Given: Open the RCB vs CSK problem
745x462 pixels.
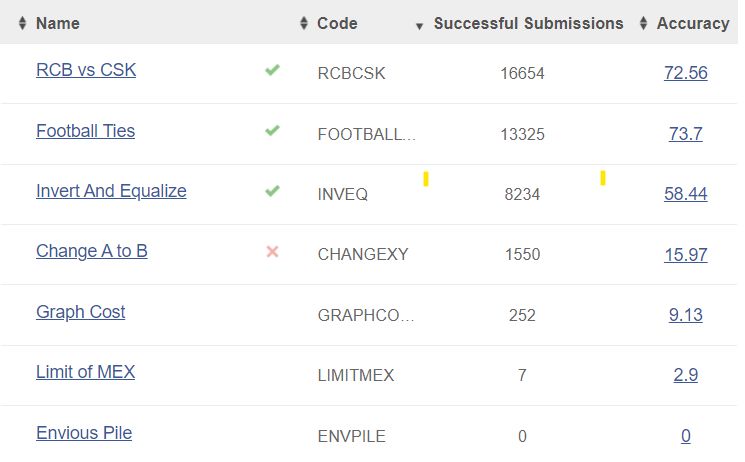Looking at the screenshot, I should pos(86,70).
